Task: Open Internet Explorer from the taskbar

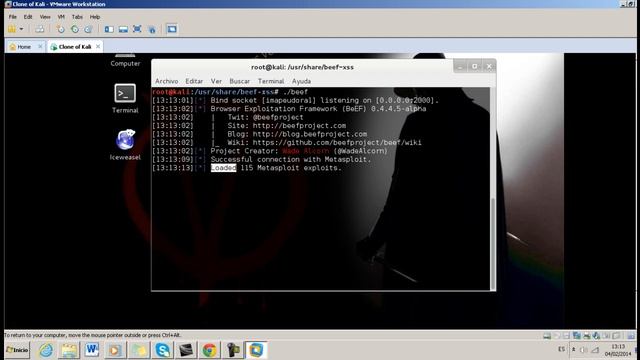Action: click(x=46, y=350)
